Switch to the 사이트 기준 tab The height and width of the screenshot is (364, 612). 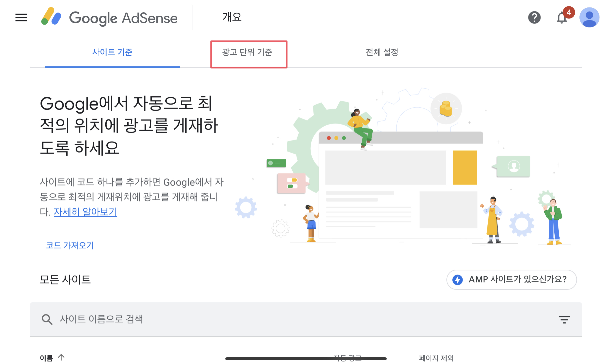tap(112, 52)
